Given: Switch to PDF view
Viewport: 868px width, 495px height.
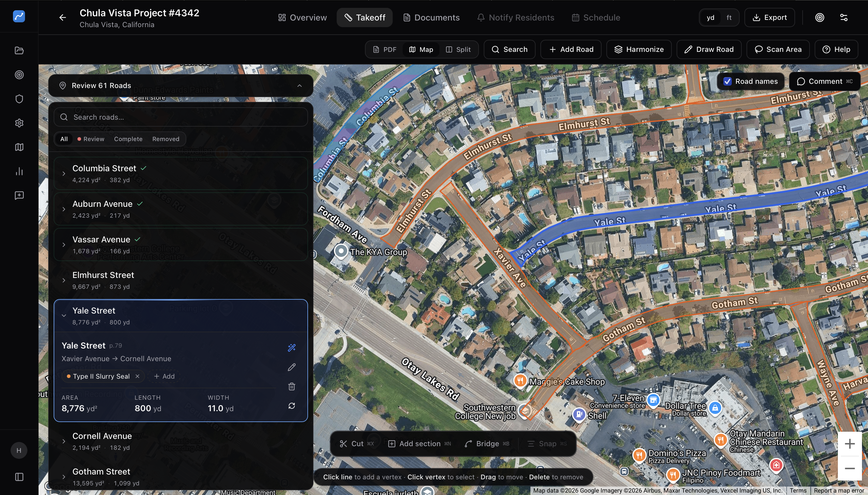Looking at the screenshot, I should (x=385, y=49).
